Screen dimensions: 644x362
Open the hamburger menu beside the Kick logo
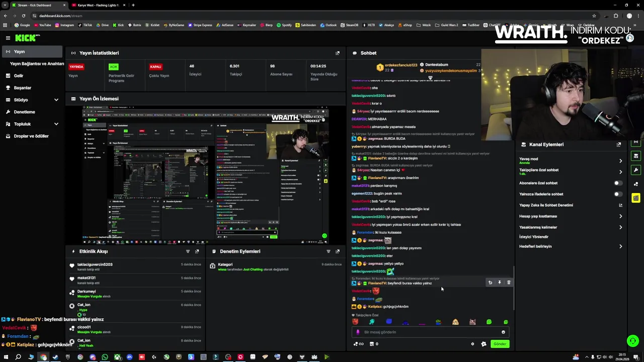(x=8, y=38)
